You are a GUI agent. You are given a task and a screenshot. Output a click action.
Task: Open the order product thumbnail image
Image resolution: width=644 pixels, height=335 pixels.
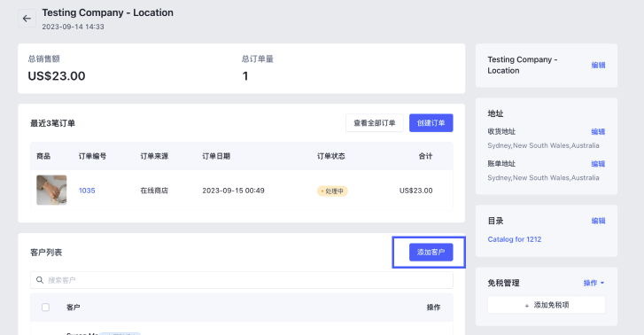51,191
